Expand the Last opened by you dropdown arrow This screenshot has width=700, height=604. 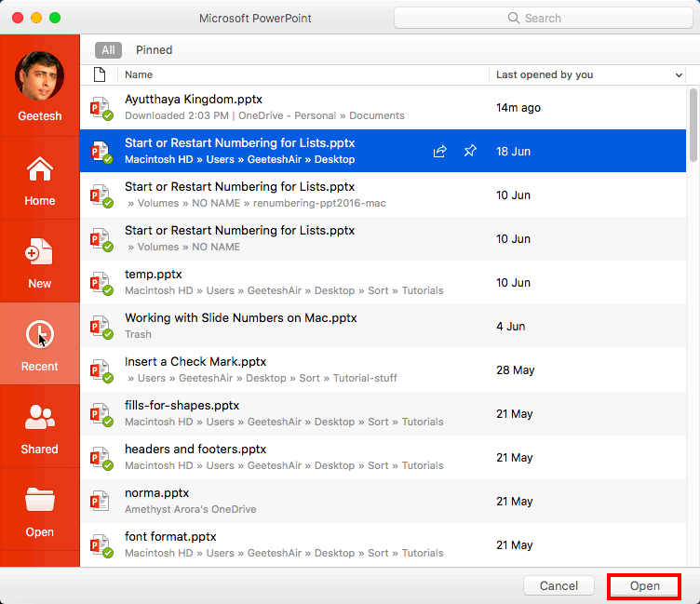678,75
